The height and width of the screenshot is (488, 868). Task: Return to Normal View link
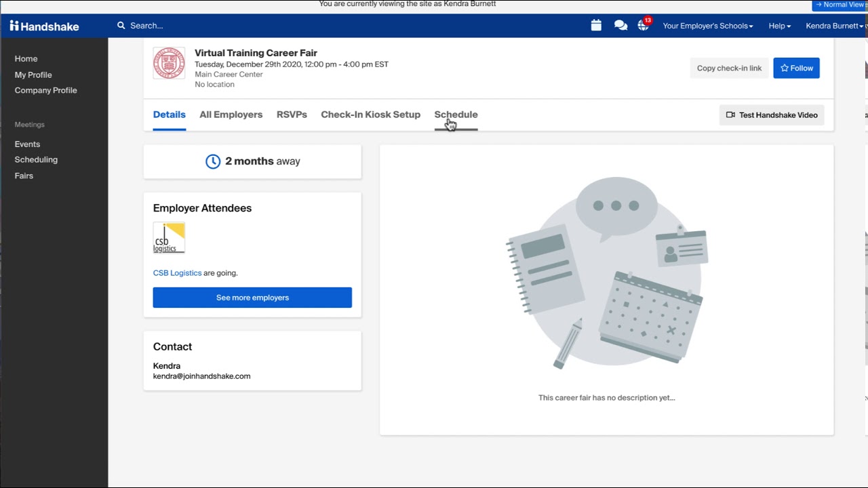(840, 5)
